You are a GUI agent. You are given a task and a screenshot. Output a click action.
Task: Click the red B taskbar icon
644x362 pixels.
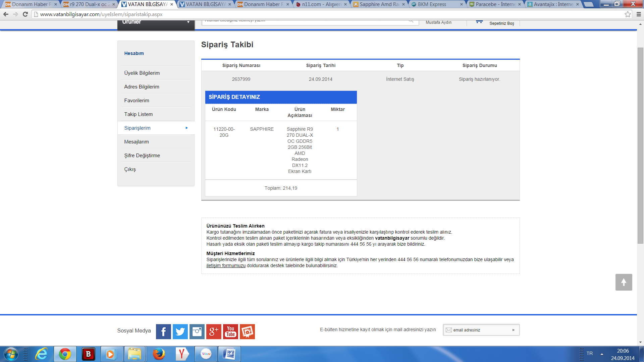pos(89,354)
